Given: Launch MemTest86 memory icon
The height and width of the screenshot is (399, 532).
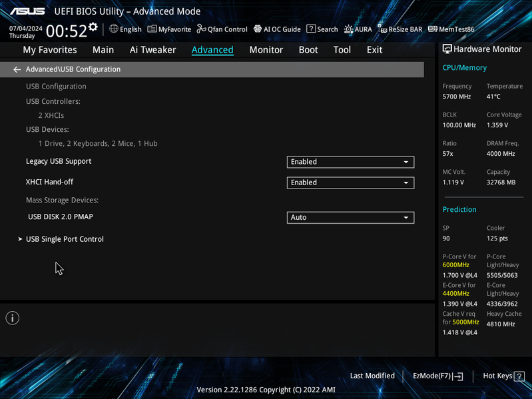Looking at the screenshot, I should 433,29.
